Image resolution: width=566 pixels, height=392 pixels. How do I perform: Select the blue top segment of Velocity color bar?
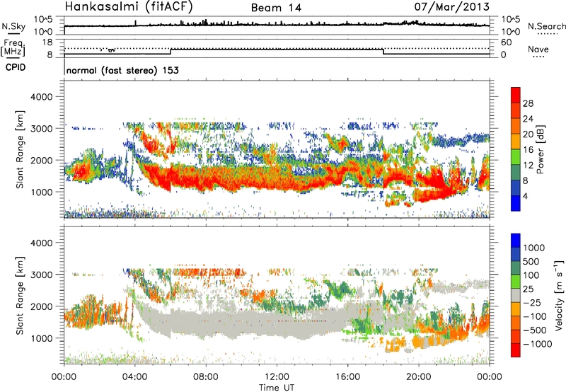516,241
